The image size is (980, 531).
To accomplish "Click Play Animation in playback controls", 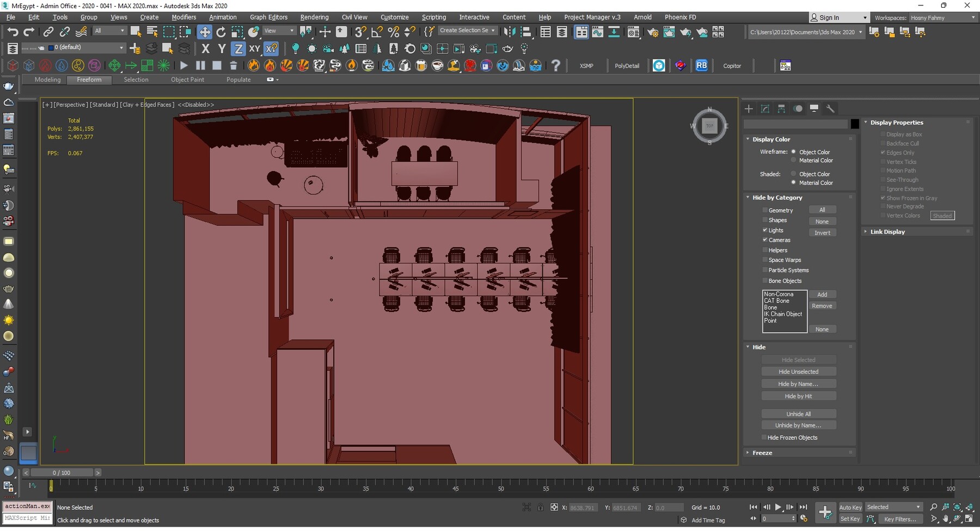I will tap(778, 507).
